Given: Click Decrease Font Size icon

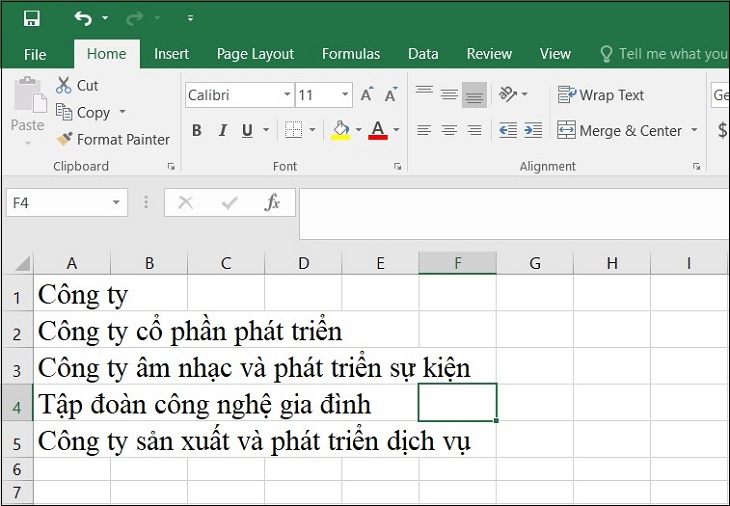Looking at the screenshot, I should pyautogui.click(x=391, y=94).
